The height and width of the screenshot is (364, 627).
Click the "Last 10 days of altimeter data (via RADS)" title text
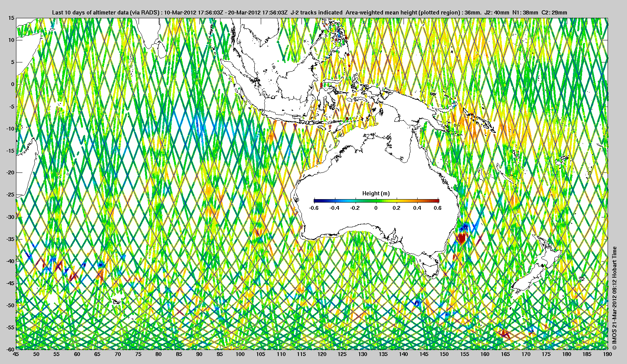[106, 13]
